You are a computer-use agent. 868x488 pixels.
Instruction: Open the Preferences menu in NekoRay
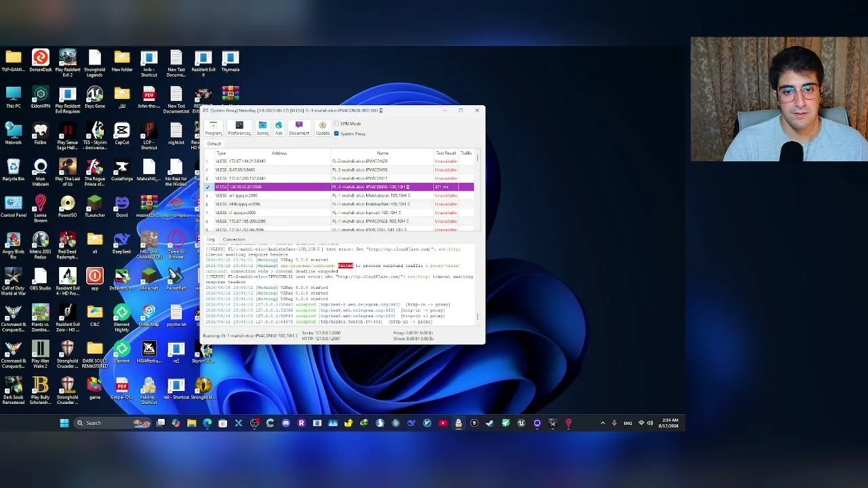click(x=239, y=128)
